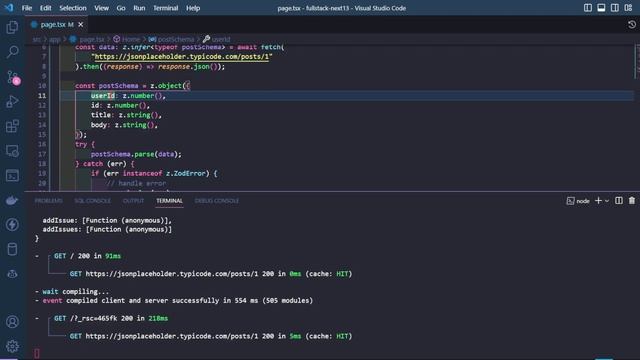Expand the new terminal launch profile dropdown
The image size is (640, 360).
click(x=607, y=201)
